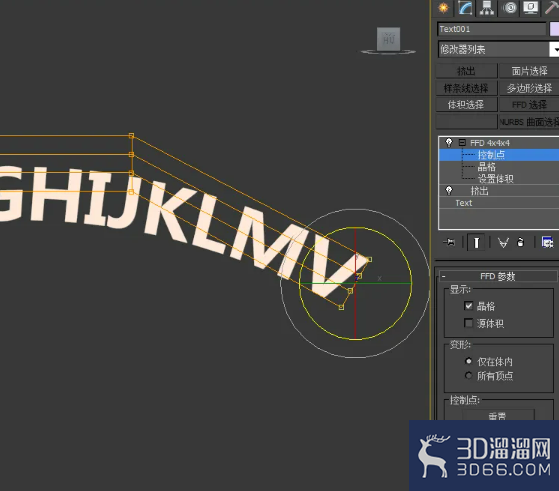Select the Text base object in stack
This screenshot has width=559, height=491.
pyautogui.click(x=463, y=203)
